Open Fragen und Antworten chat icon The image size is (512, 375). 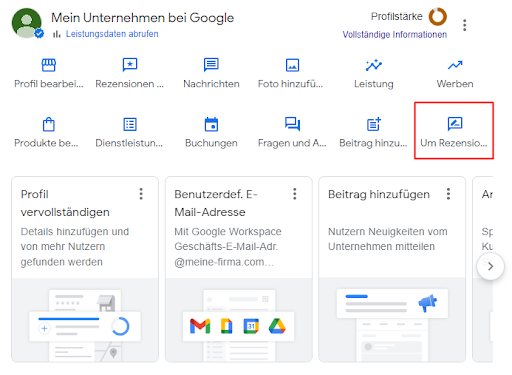tap(292, 124)
